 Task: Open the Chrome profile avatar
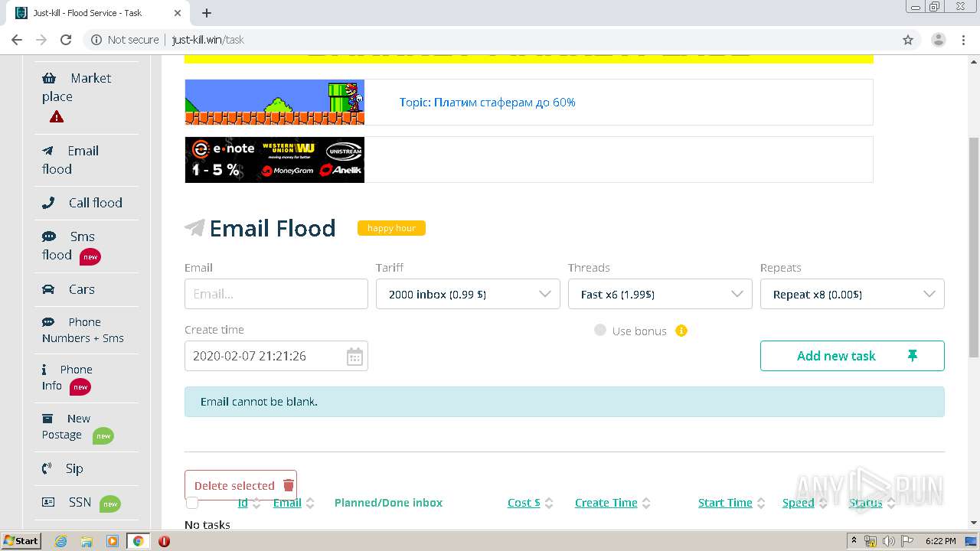pyautogui.click(x=938, y=40)
